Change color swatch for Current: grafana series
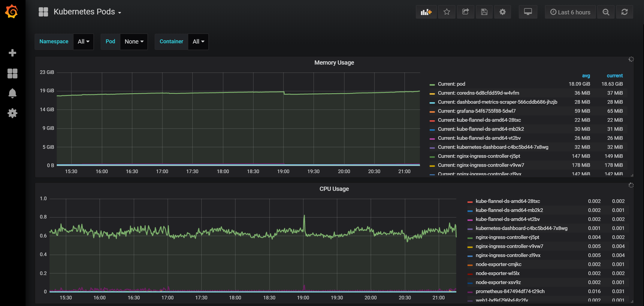This screenshot has height=306, width=644. pos(432,112)
